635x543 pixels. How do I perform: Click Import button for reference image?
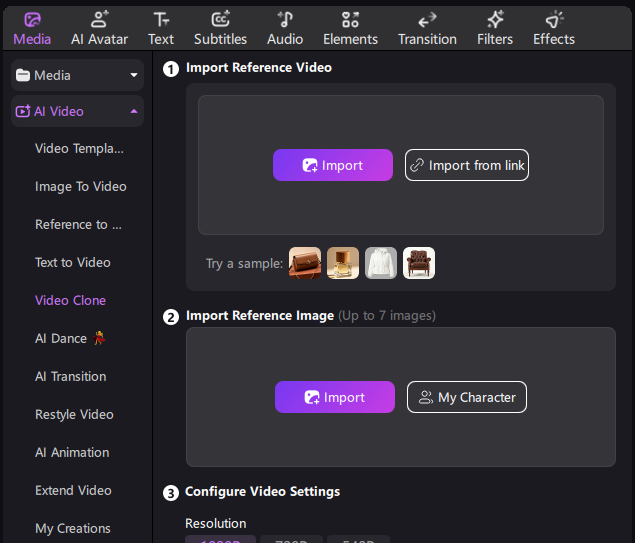pos(335,397)
